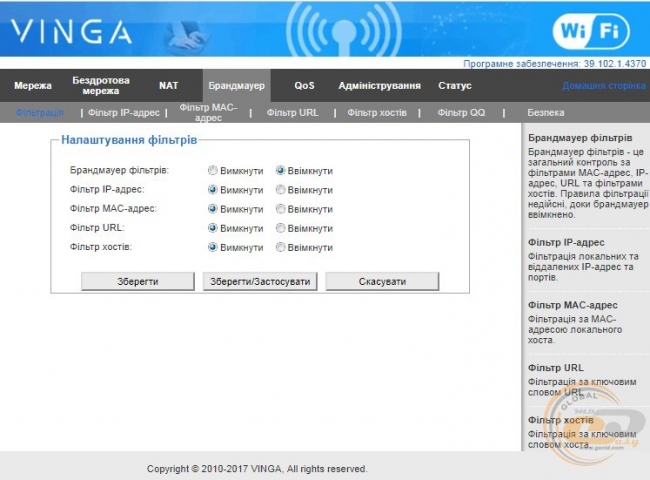The image size is (650, 480).
Task: Click the Copyright 2010-2017 VINGA footer text
Action: click(257, 469)
